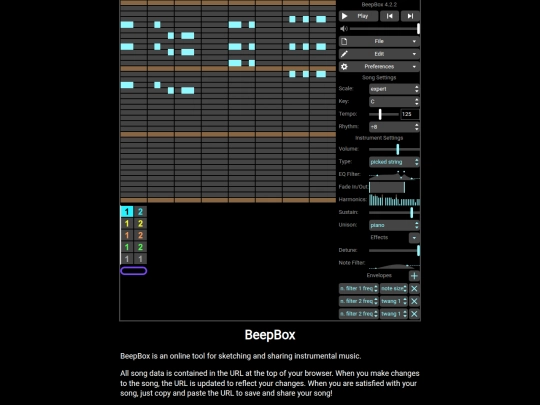Expand the Effects dropdown arrow
The height and width of the screenshot is (405, 540).
point(414,238)
